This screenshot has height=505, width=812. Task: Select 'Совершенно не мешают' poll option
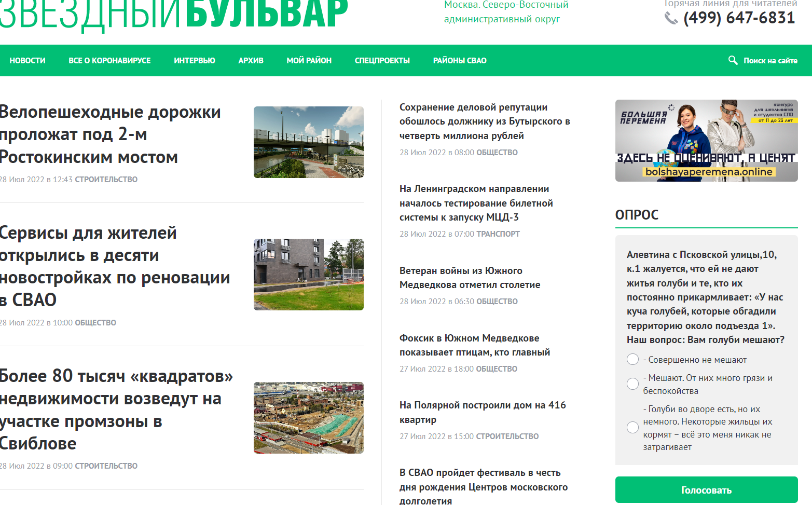632,360
